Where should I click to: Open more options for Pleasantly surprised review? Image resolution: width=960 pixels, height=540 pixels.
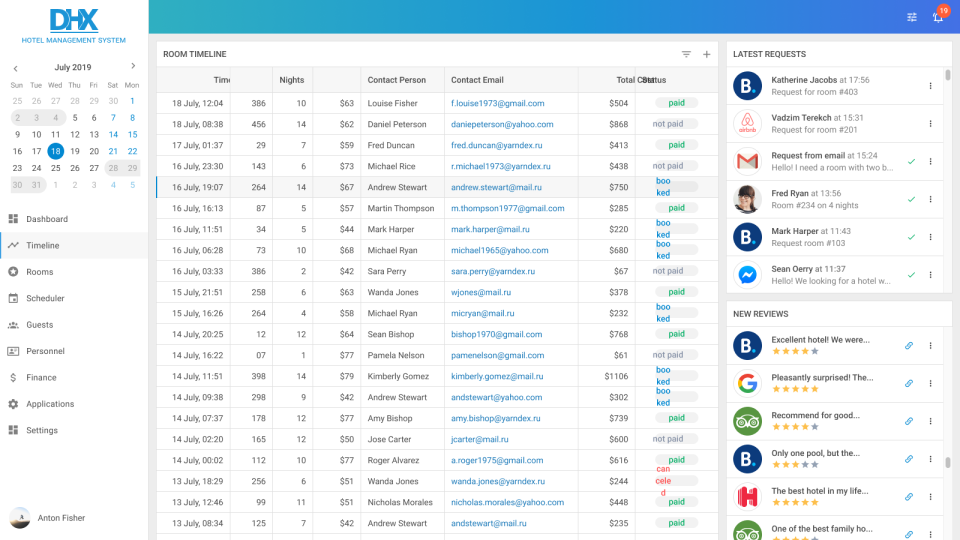click(931, 383)
